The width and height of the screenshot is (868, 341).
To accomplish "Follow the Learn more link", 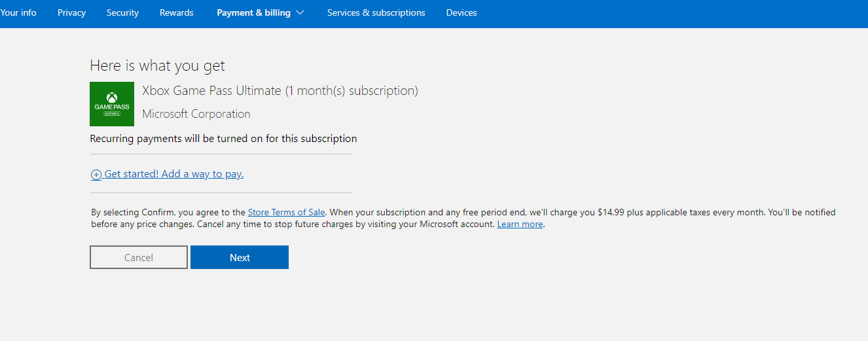I will click(520, 224).
